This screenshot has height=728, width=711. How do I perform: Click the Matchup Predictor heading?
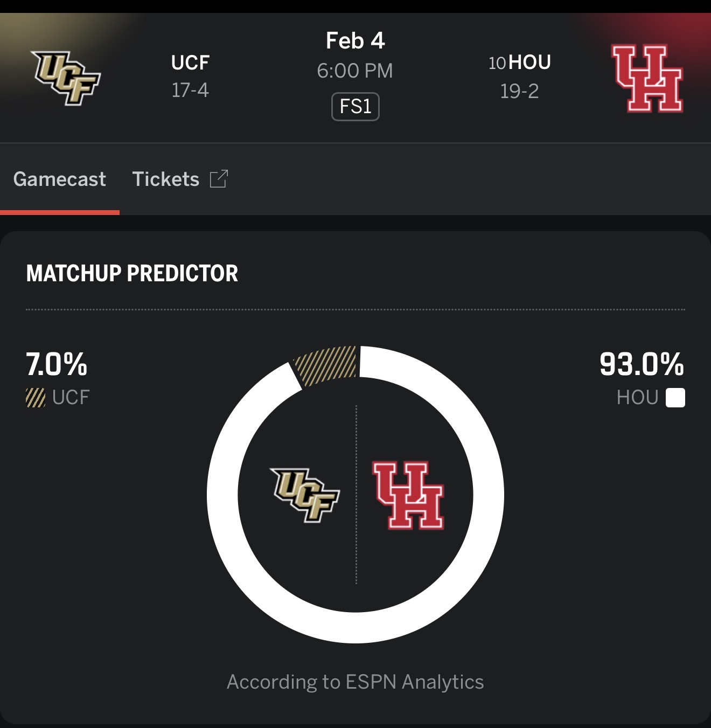click(132, 273)
